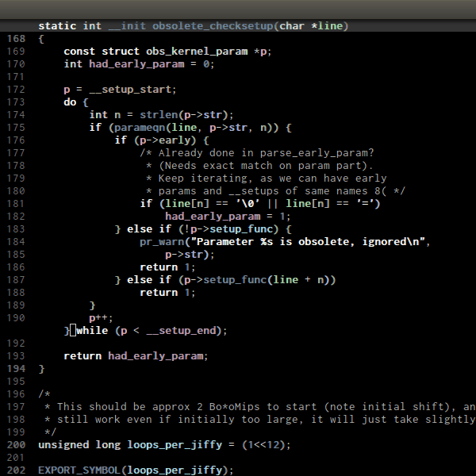Click the closing brace on line 189
Viewport: 476px width, 476px height.
point(92,305)
